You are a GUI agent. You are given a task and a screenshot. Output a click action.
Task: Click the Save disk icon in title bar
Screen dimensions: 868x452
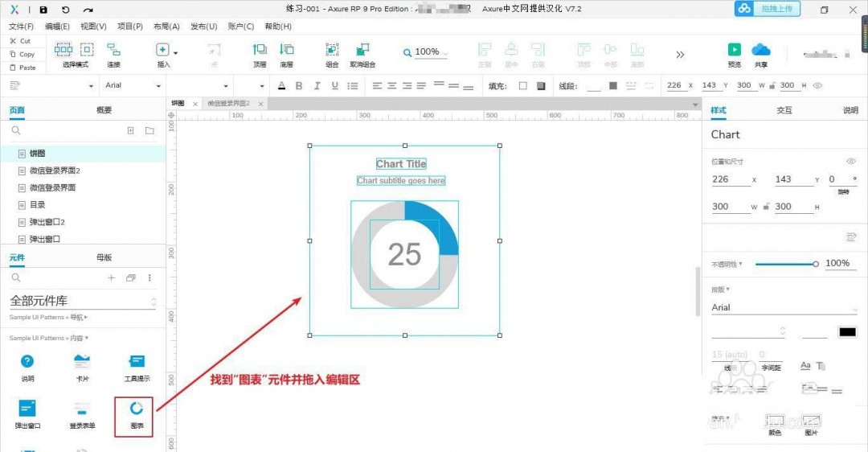tap(43, 10)
